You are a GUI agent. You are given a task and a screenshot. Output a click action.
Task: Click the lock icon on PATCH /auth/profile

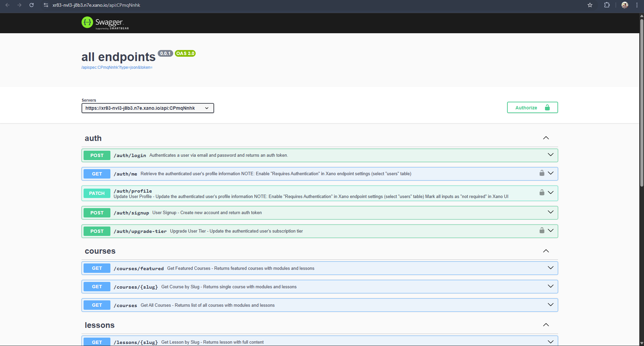pyautogui.click(x=542, y=193)
